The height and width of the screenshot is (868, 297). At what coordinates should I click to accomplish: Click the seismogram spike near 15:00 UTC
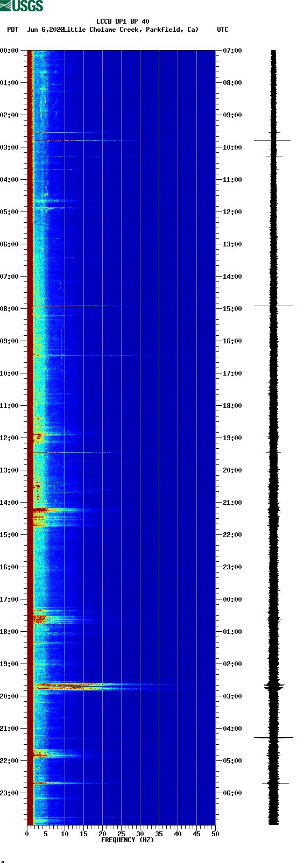tap(273, 306)
